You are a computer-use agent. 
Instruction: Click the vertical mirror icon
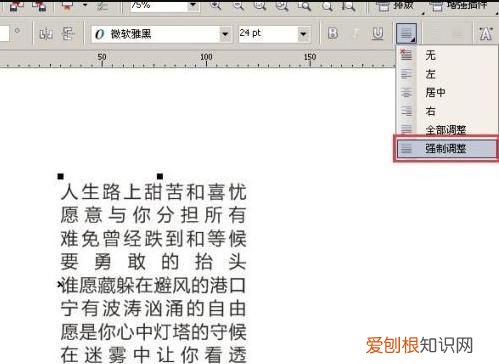(68, 34)
